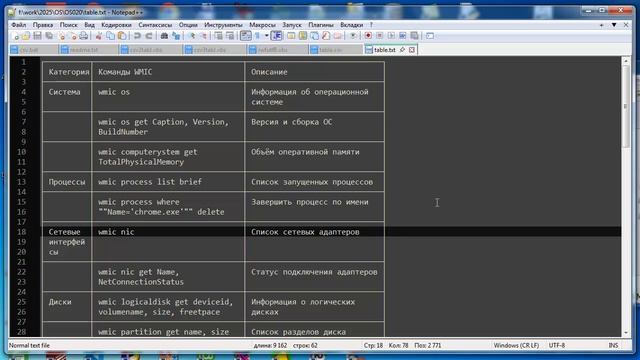Viewport: 640px width, 360px height.
Task: Redo the edit via toolbar
Action: point(149,36)
